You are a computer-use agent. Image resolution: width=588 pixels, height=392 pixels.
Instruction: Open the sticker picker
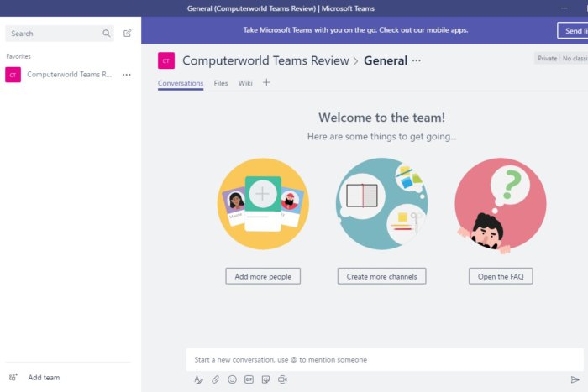[x=266, y=379]
